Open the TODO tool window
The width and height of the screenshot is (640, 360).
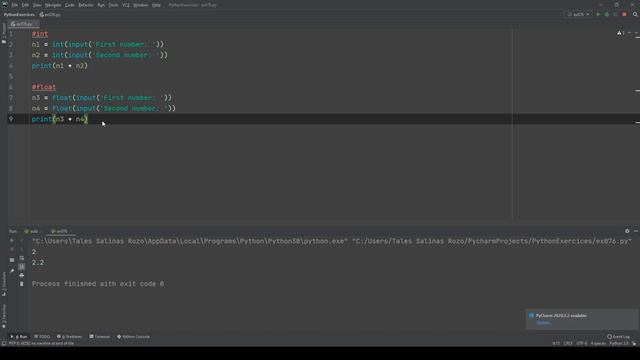pos(42,337)
